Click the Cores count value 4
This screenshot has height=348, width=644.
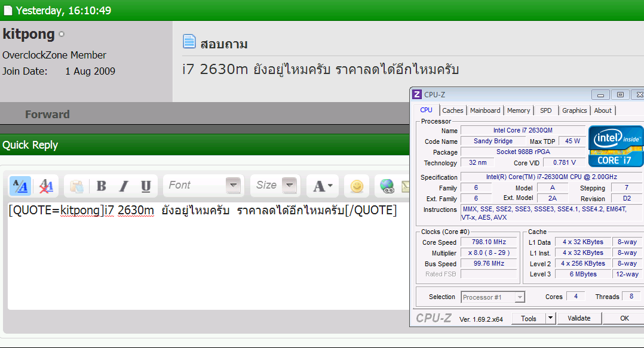pos(576,296)
